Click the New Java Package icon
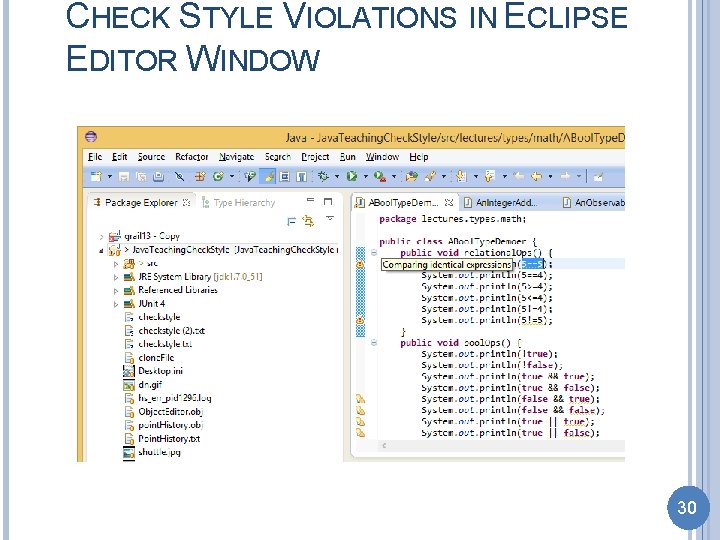Screen dimensions: 720x540 [x=200, y=177]
